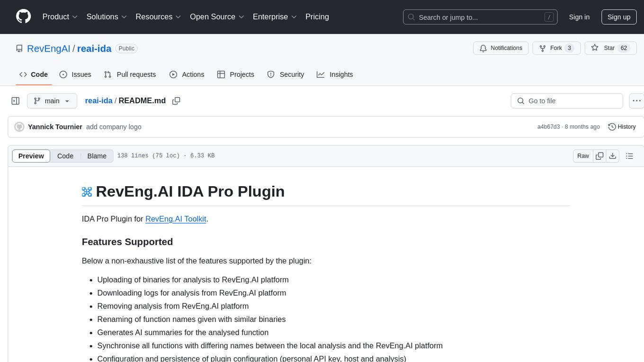This screenshot has width=644, height=362.
Task: Expand the Solutions menu
Action: (107, 17)
